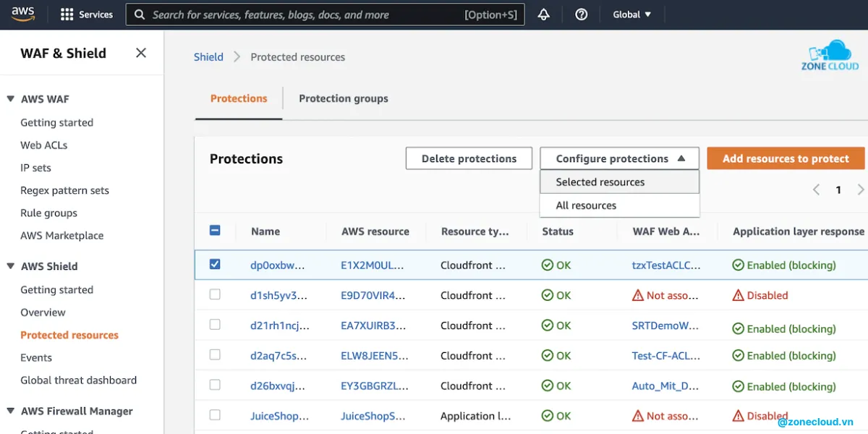This screenshot has width=868, height=434.
Task: Click the Shield breadcrumb link
Action: (208, 56)
